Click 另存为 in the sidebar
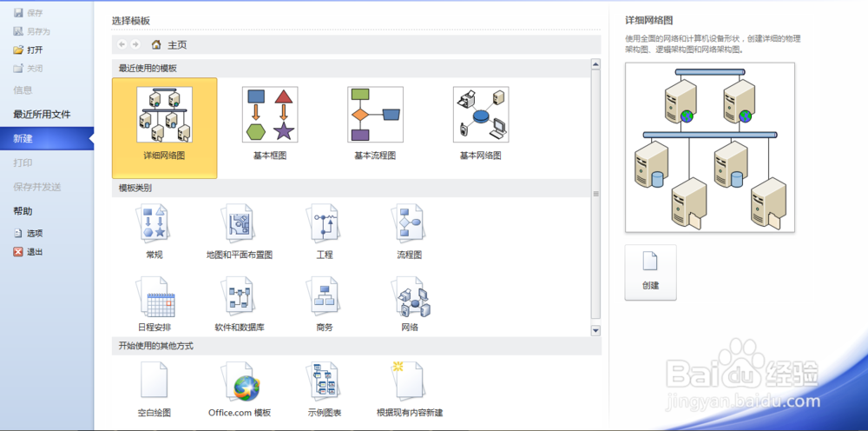The image size is (868, 431). point(31,31)
